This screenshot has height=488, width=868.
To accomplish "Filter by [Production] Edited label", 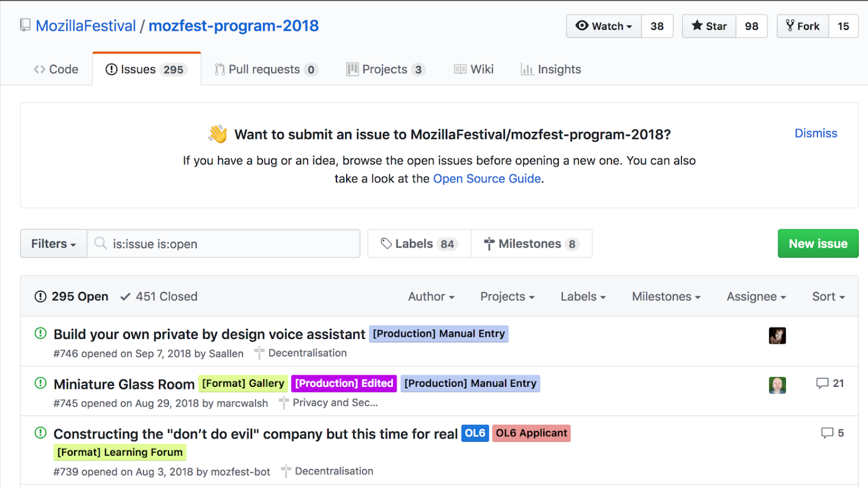I will pyautogui.click(x=344, y=383).
